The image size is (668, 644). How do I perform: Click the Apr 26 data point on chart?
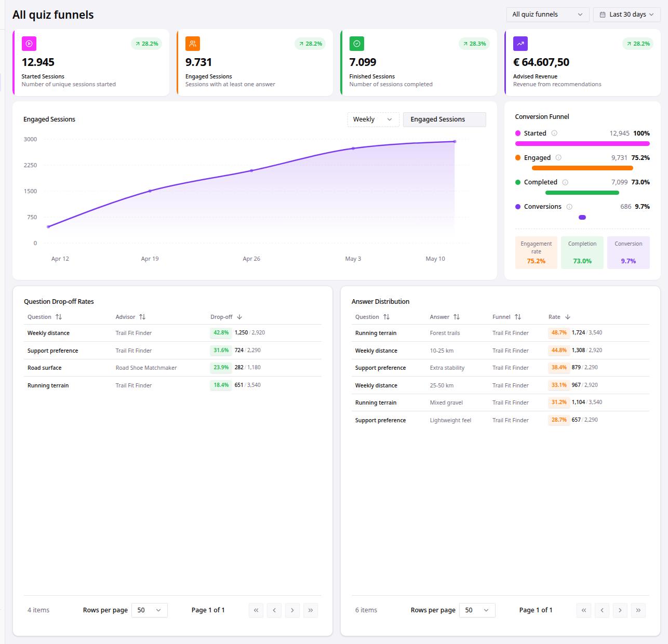point(251,170)
